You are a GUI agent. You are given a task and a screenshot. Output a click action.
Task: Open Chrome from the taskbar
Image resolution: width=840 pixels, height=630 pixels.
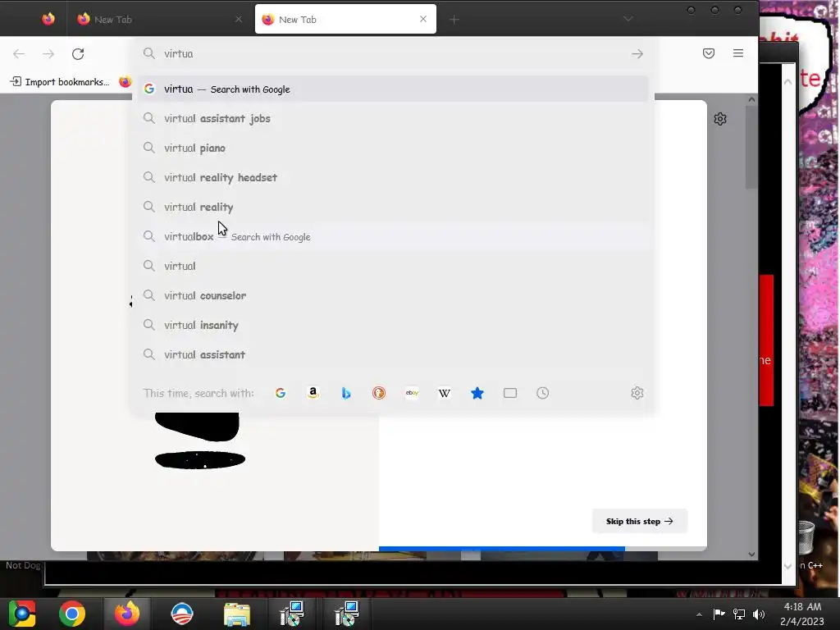pyautogui.click(x=72, y=614)
